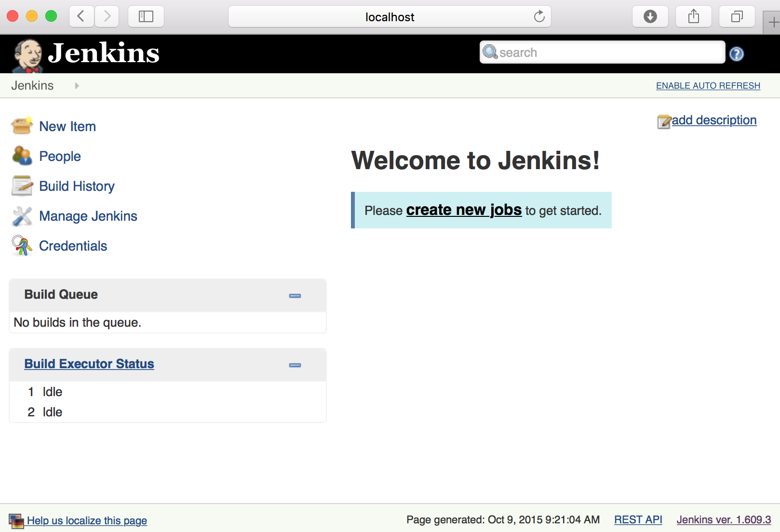Click Enable Auto Refresh link

tap(708, 85)
